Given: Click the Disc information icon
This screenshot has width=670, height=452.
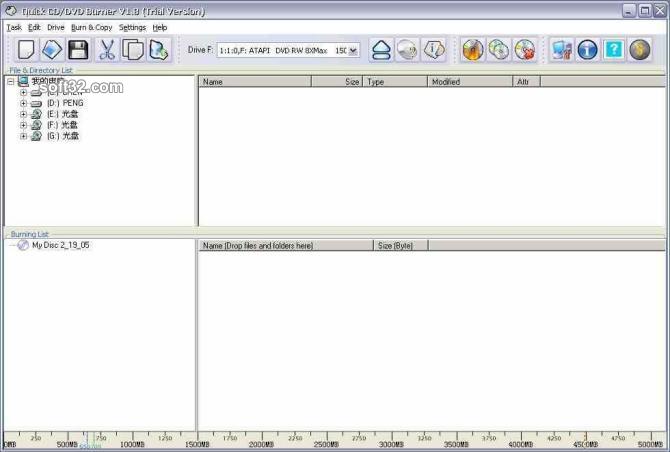Looking at the screenshot, I should point(433,50).
